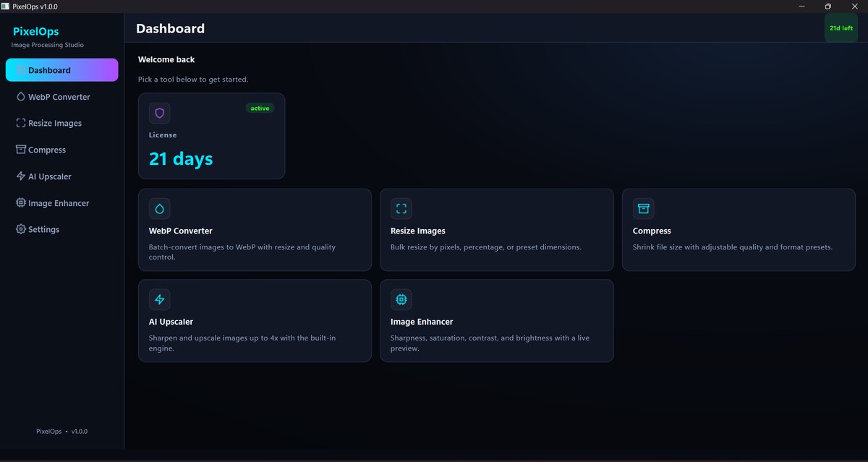Go to Resize Images in sidebar
This screenshot has height=462, width=868.
(62, 123)
